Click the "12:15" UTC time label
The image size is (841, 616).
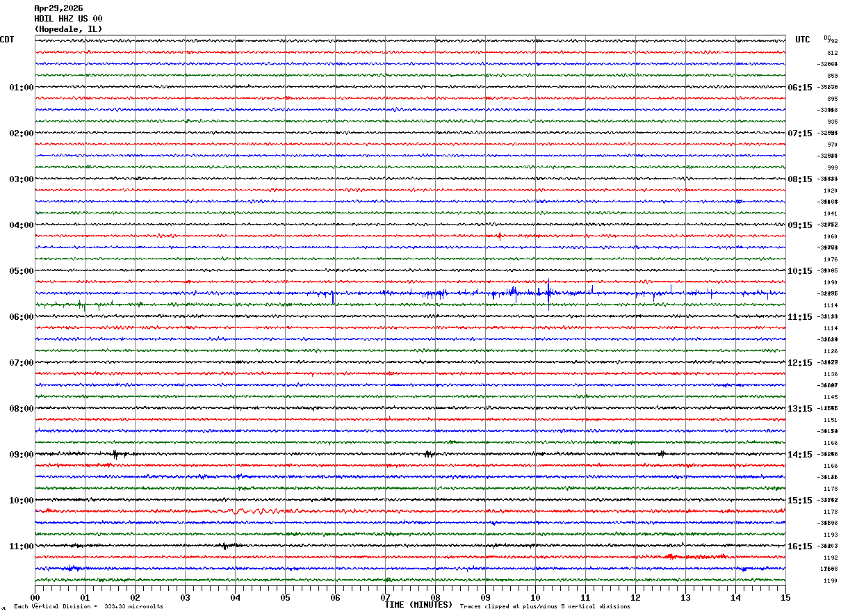coord(800,363)
